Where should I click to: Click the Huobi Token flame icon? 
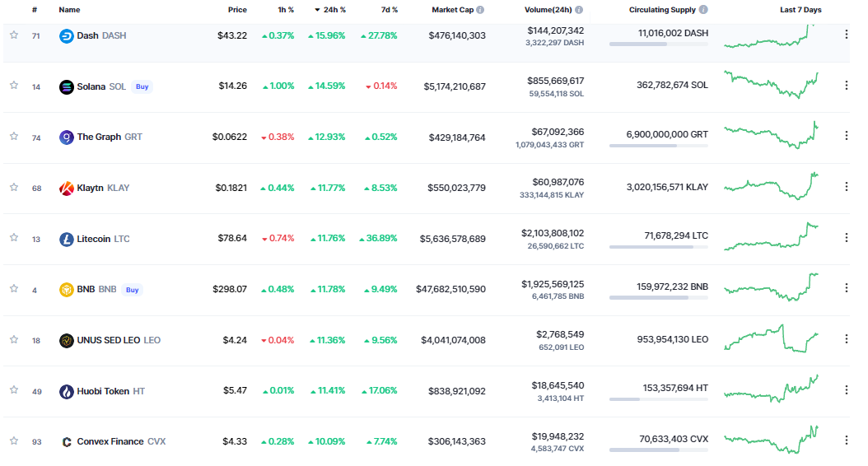pyautogui.click(x=66, y=391)
